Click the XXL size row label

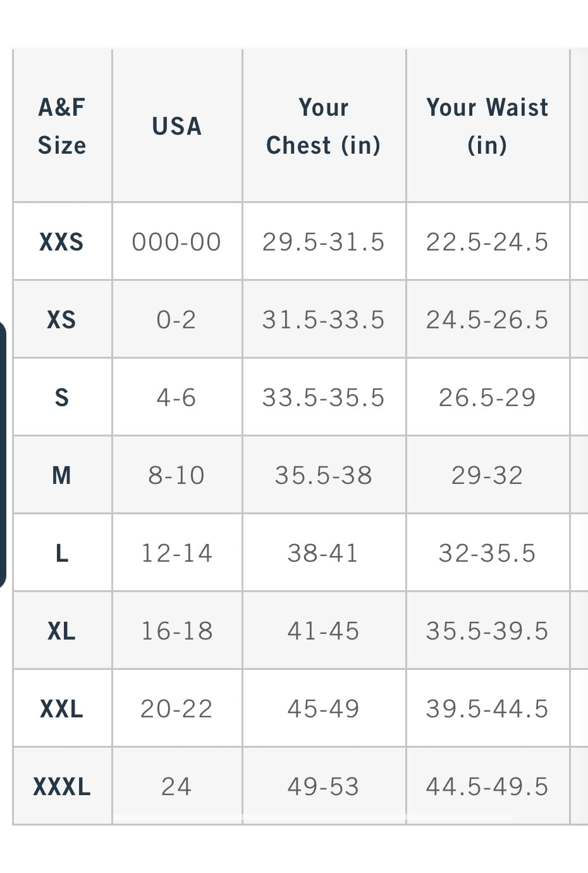61,709
